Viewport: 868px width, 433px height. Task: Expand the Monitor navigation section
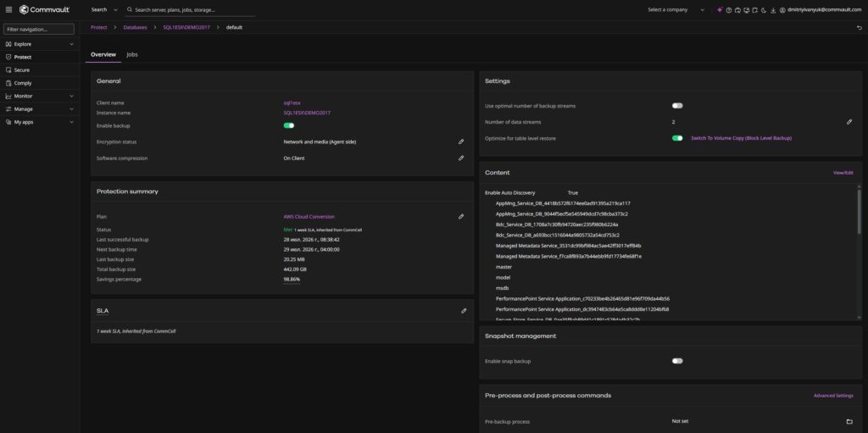(71, 96)
